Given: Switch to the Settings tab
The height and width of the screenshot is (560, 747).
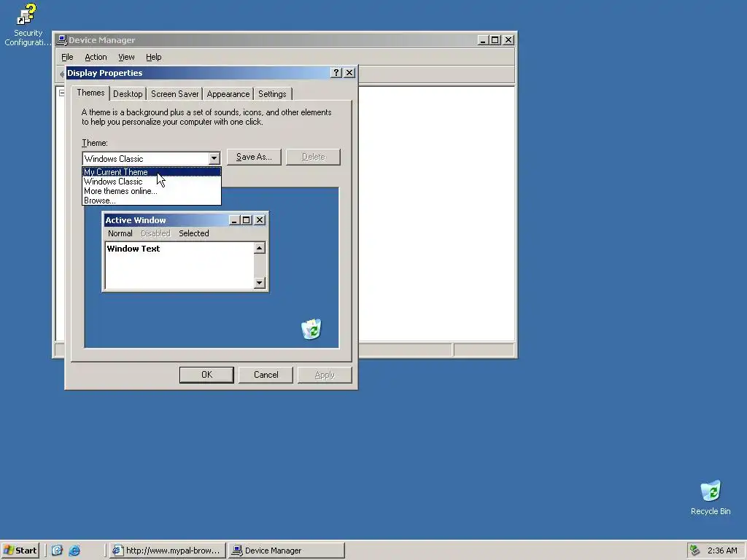Looking at the screenshot, I should 273,94.
